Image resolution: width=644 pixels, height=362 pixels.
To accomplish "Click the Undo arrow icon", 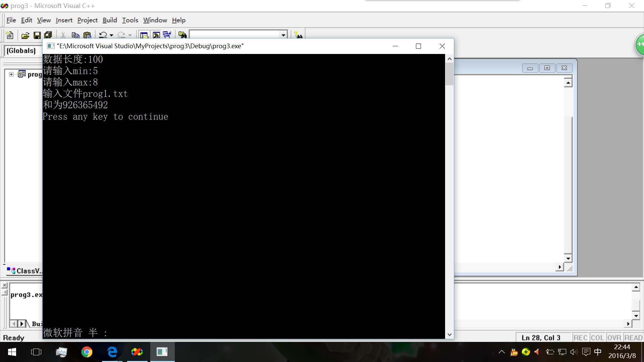I will [x=103, y=35].
